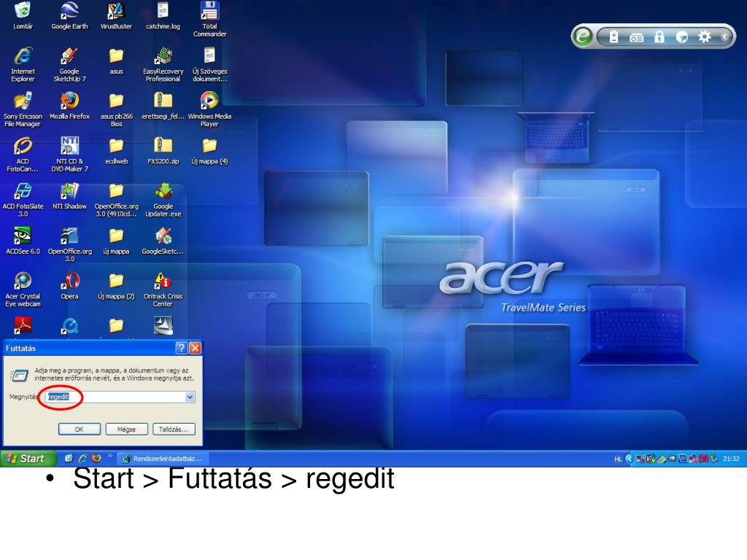Switch to Rendszerleíróadatbáz... taskbar button
747x560 pixels.
pyautogui.click(x=163, y=459)
